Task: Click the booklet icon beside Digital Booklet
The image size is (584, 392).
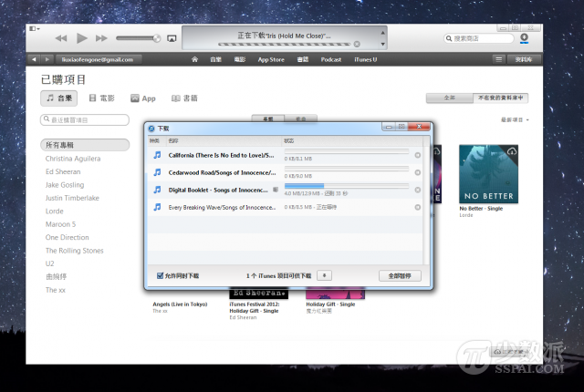Action: pos(276,190)
